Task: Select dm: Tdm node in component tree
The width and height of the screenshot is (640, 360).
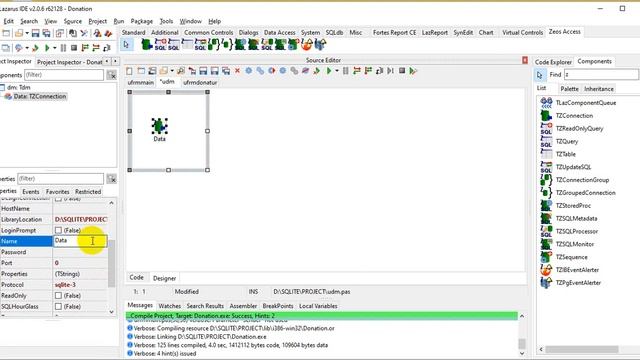Action: point(19,87)
